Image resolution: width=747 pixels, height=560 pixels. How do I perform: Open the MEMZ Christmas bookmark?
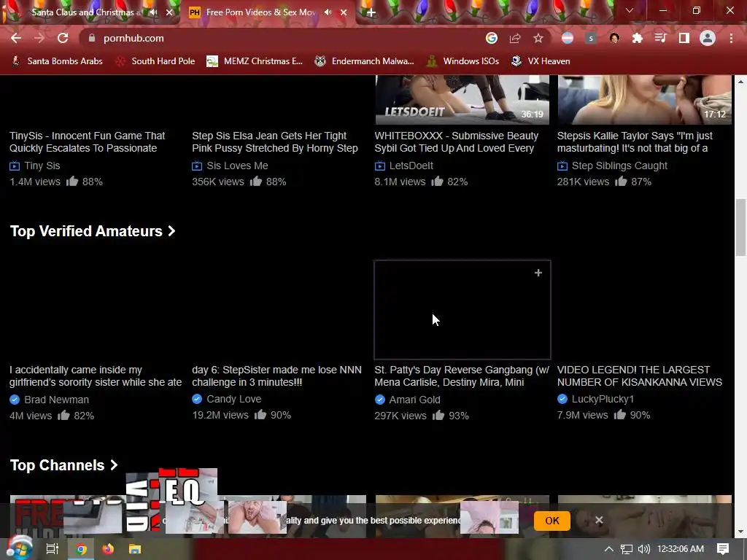(255, 61)
